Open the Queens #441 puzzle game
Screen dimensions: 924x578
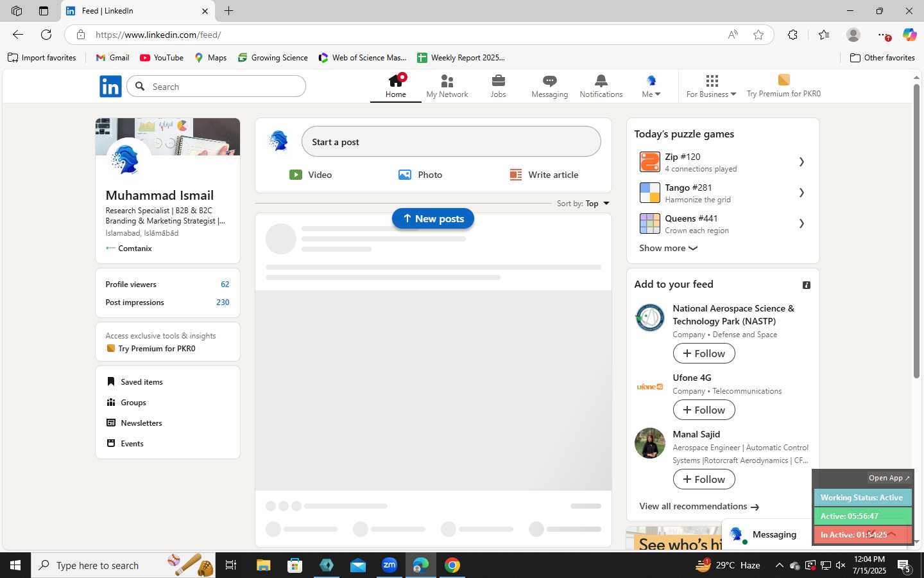(x=723, y=223)
